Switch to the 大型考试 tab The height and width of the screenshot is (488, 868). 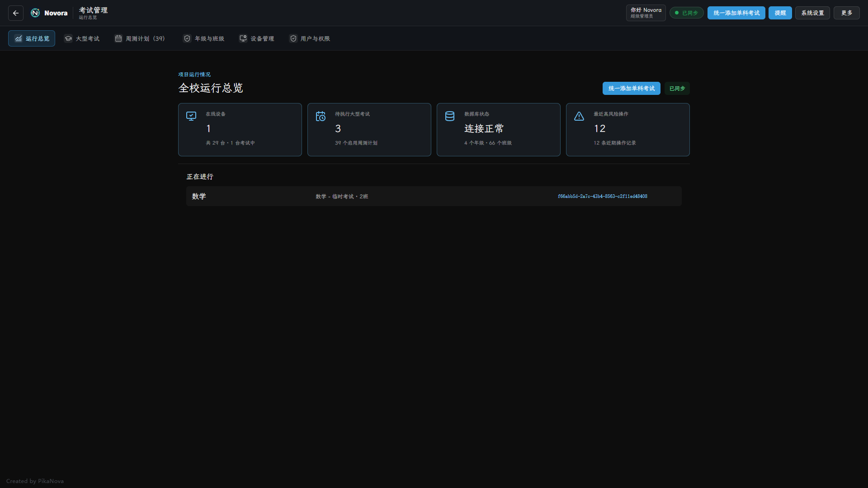tap(82, 38)
